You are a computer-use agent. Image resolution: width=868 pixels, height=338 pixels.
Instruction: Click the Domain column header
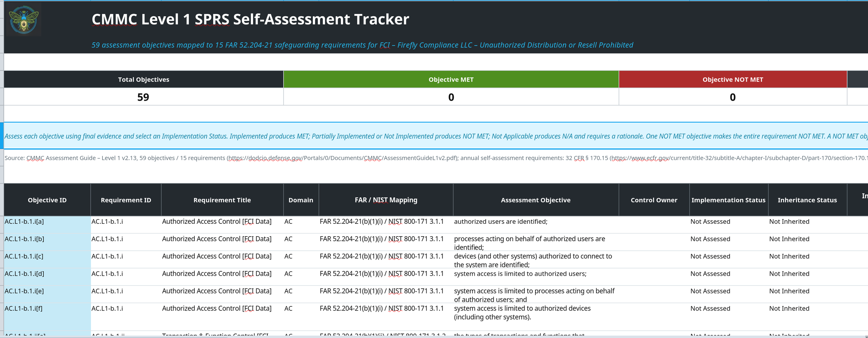coord(301,200)
